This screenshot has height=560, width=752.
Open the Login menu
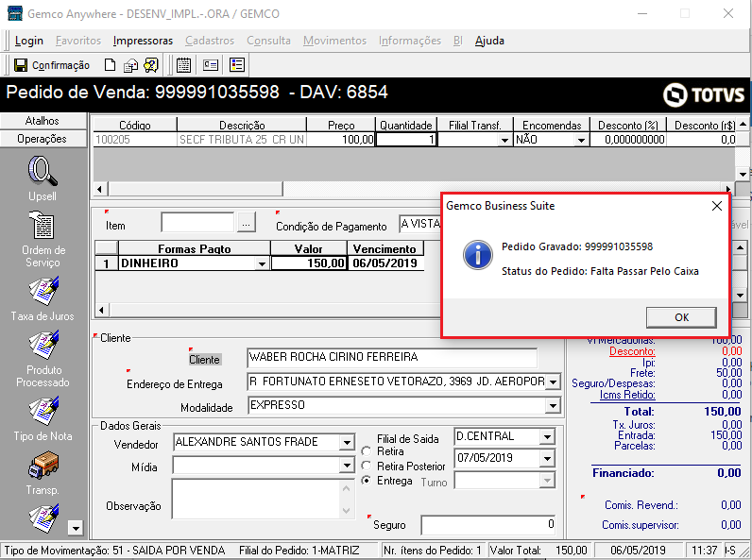tap(28, 41)
